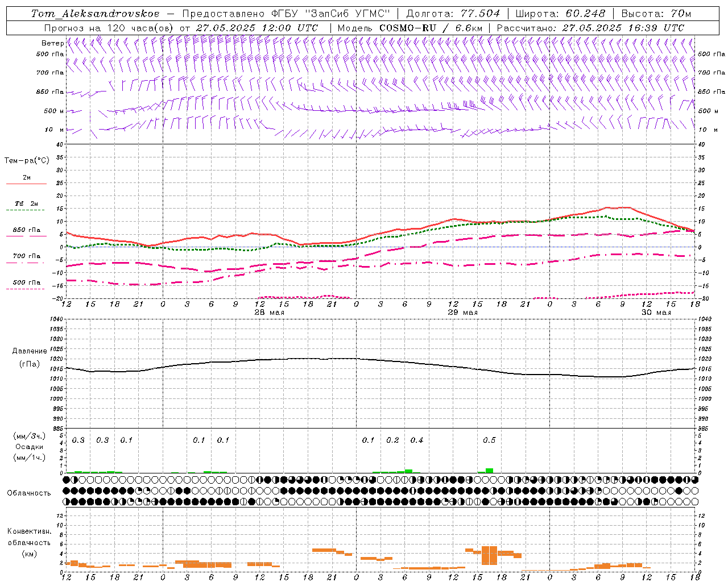Select the 'Рассчитано: 27.05.2025 16:39 UTC' timestamp
This screenshot has width=728, height=582.
click(590, 28)
